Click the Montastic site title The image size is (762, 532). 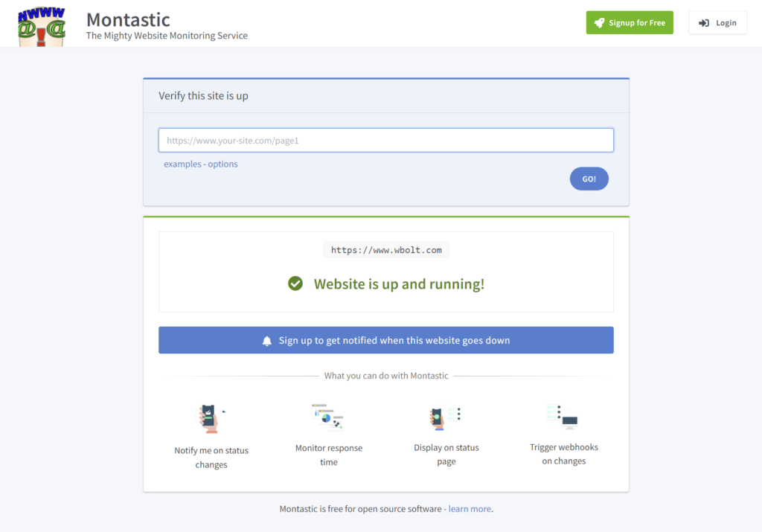(128, 19)
